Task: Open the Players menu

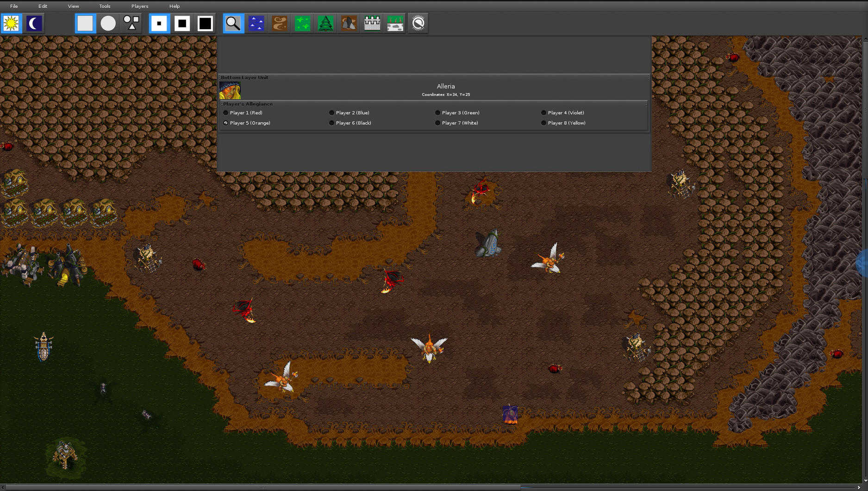Action: tap(140, 6)
